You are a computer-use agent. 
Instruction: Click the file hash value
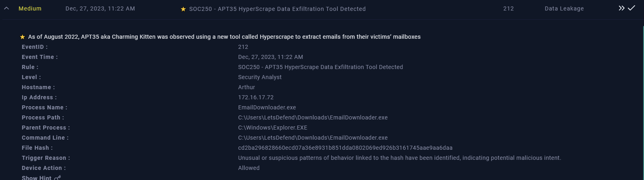(x=345, y=148)
